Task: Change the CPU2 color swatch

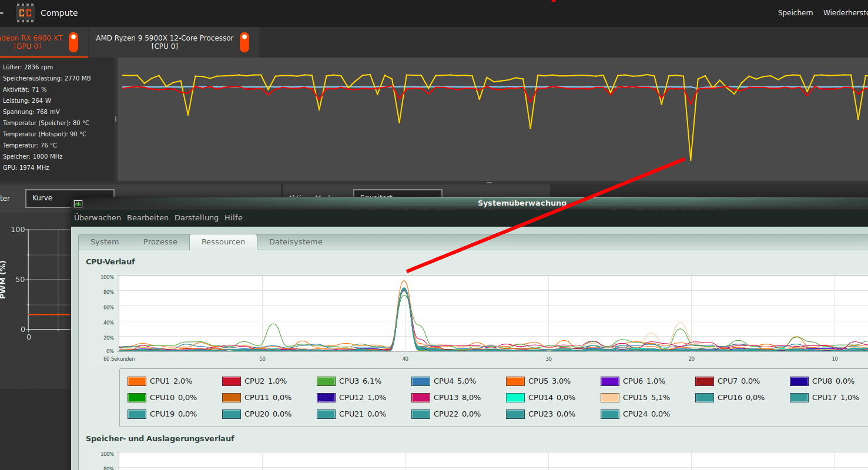Action: tap(232, 381)
